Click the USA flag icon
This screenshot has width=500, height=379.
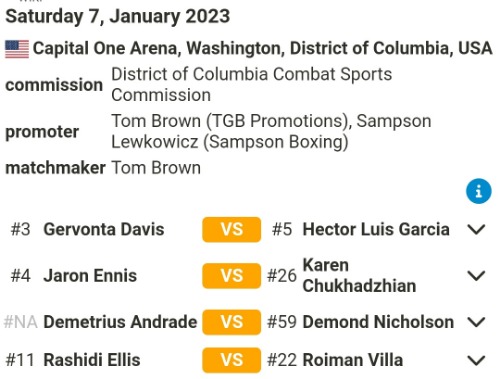(17, 49)
